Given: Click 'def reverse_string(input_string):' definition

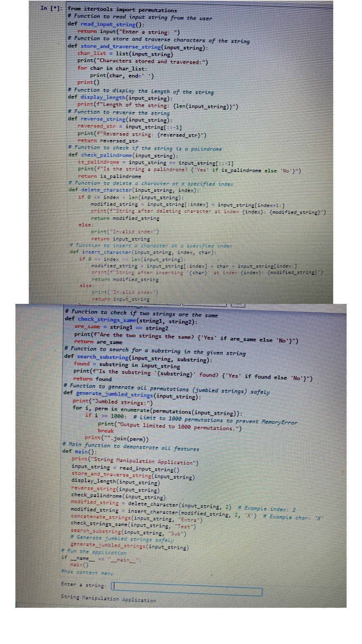Looking at the screenshot, I should 120,119.
